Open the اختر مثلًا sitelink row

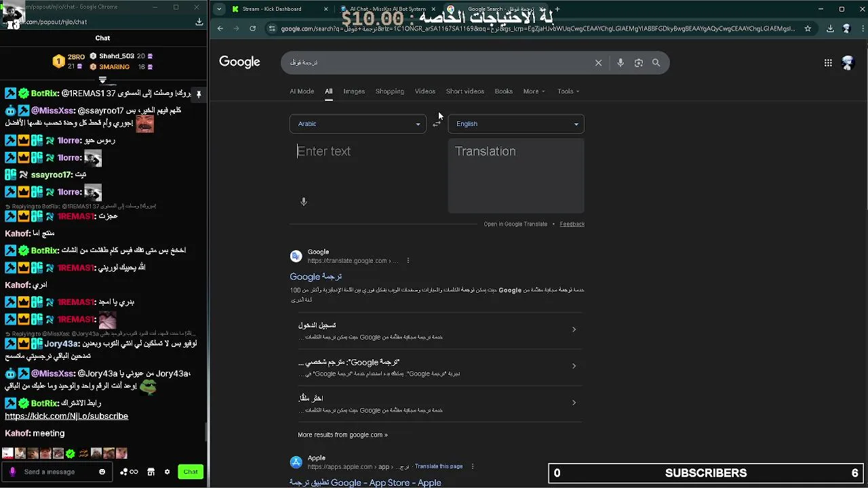click(439, 403)
